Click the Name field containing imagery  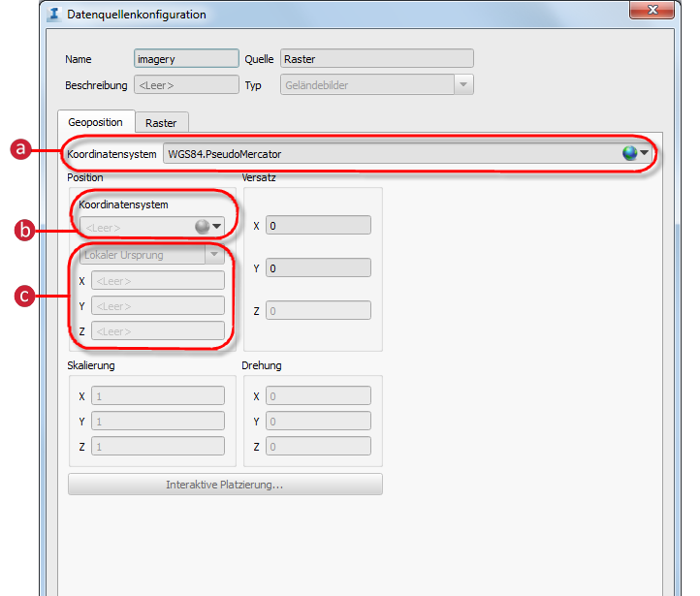[186, 59]
